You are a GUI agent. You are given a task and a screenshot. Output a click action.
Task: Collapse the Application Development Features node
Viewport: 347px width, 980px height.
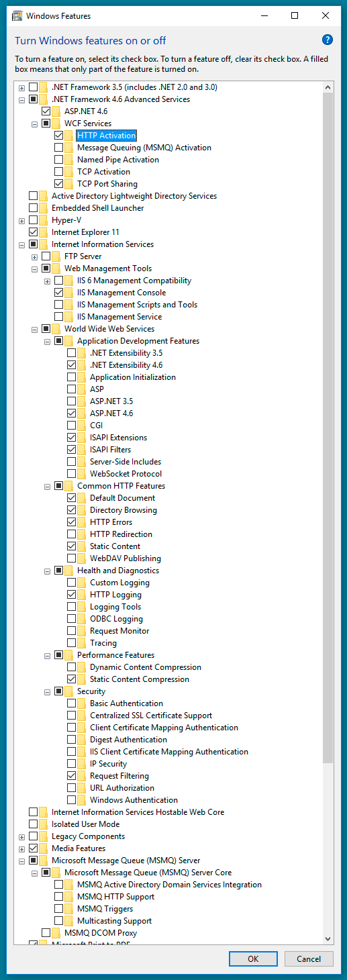point(48,341)
